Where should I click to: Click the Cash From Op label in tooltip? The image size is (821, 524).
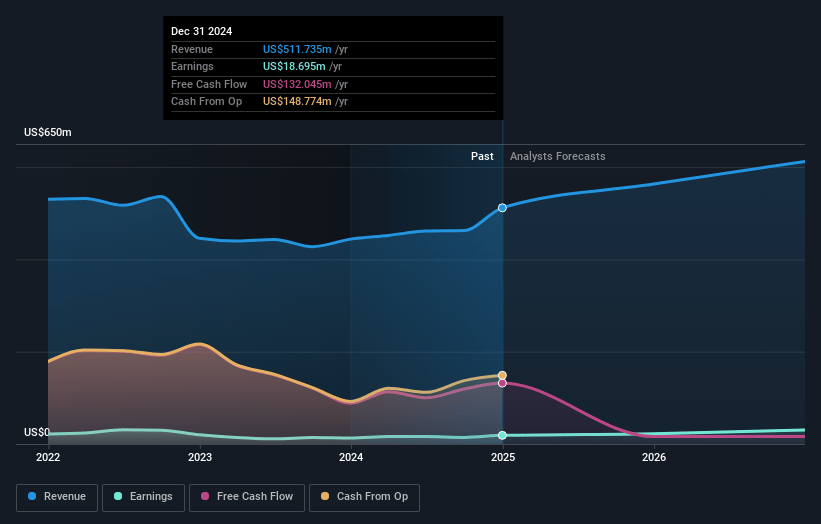[206, 102]
